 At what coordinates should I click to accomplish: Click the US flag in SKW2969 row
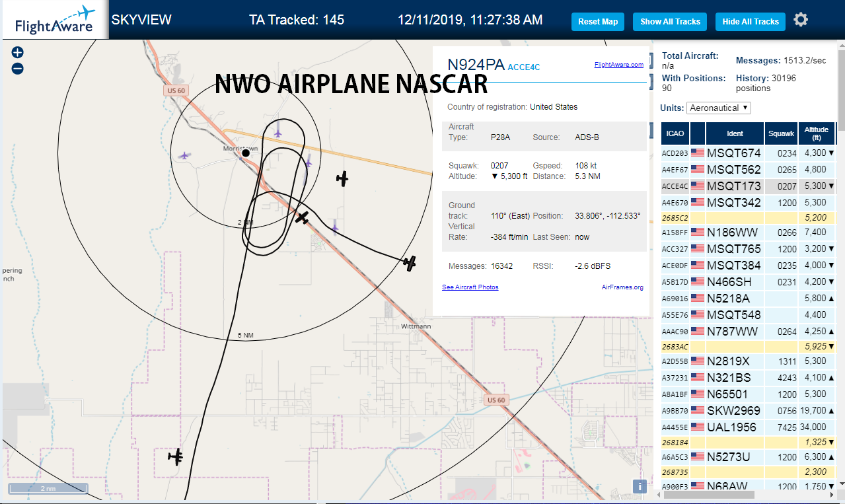click(698, 411)
